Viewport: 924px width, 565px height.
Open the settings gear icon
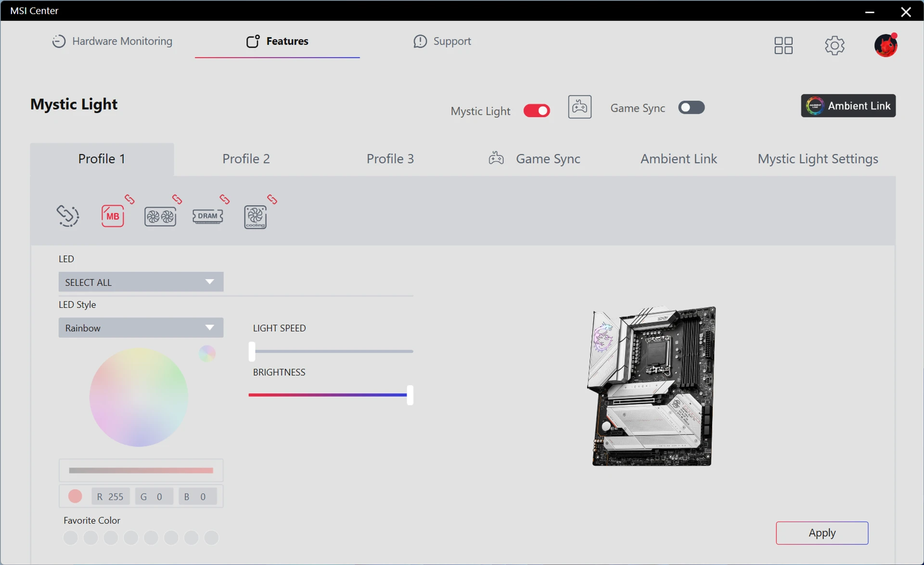coord(834,45)
